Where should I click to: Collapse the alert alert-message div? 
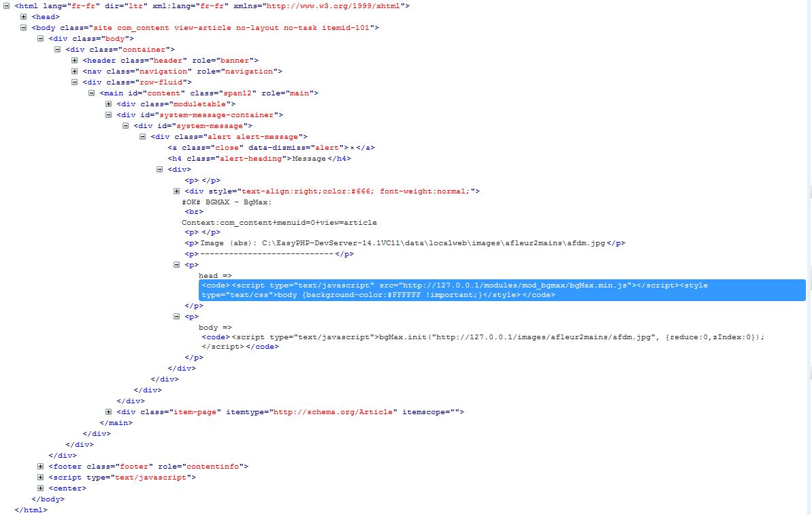point(143,137)
